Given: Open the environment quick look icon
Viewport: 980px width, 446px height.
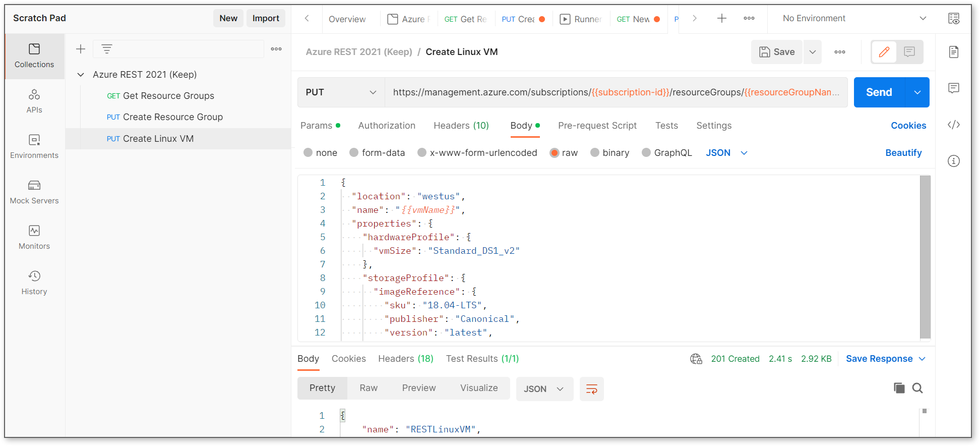Looking at the screenshot, I should click(954, 19).
